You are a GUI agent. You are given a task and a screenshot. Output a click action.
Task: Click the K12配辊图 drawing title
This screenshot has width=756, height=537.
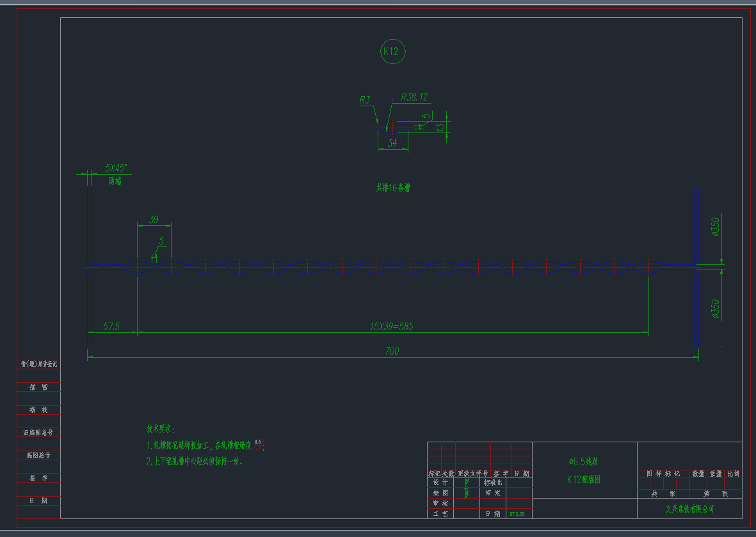click(584, 479)
